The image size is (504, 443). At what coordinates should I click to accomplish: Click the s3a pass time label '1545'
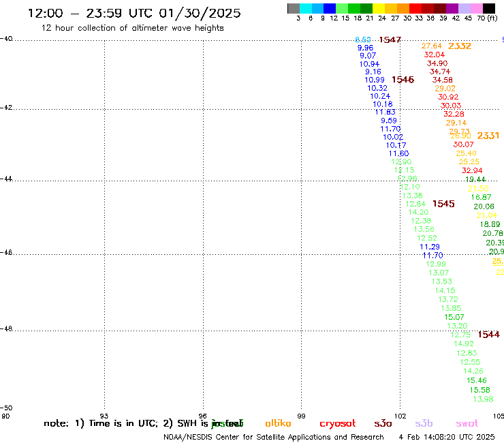pos(443,204)
